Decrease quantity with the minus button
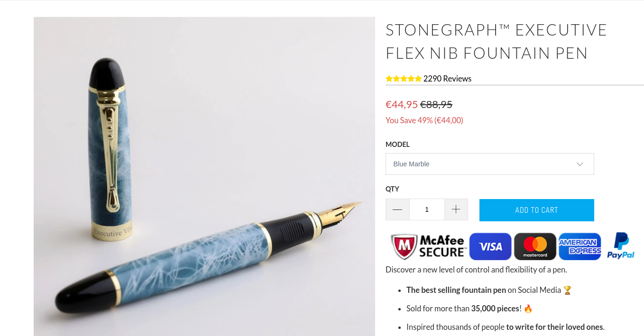Viewport: 644px width, 336px height. [x=397, y=209]
